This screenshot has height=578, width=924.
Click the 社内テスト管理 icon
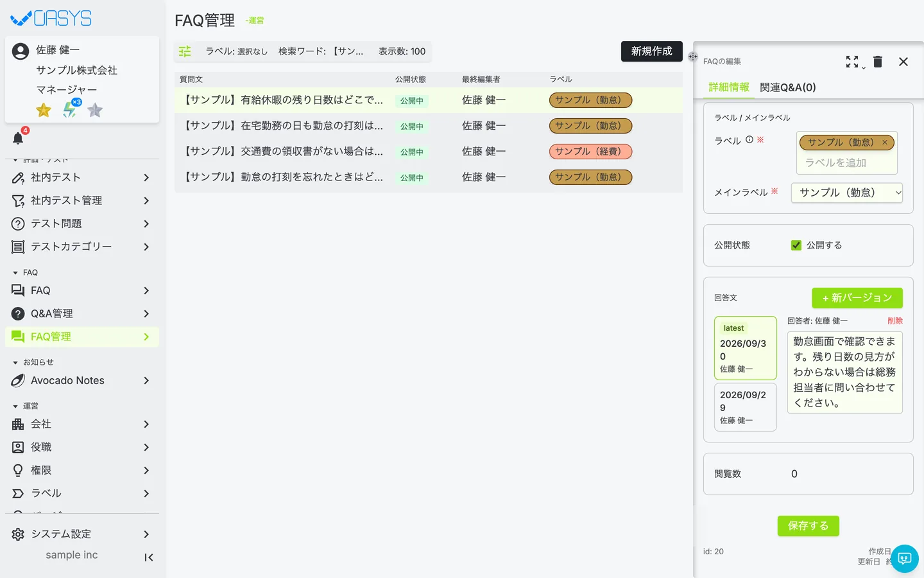[x=18, y=201]
